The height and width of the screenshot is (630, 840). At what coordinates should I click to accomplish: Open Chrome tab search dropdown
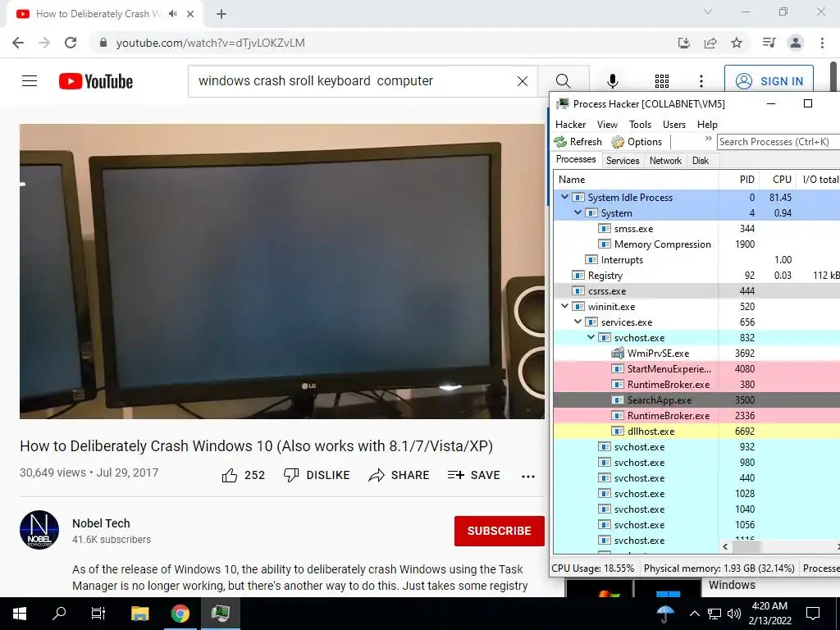[708, 11]
